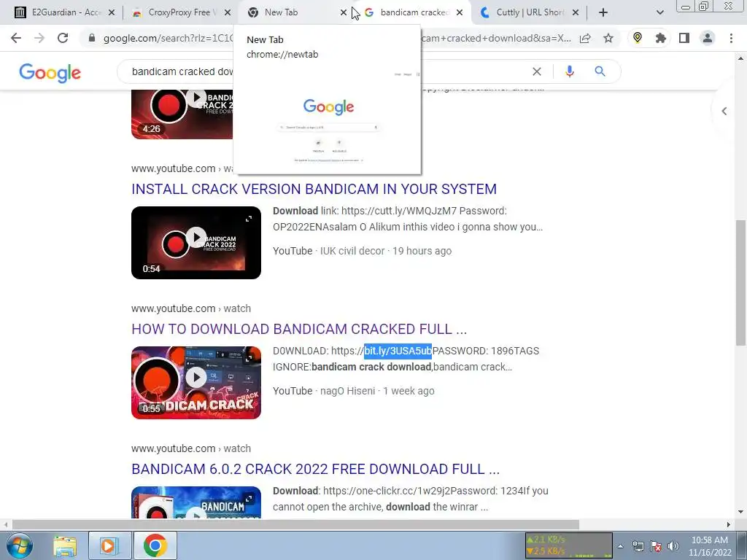Open BANDICAM 6.0.2 CRACK 2022 result link
This screenshot has width=747, height=560.
click(315, 469)
